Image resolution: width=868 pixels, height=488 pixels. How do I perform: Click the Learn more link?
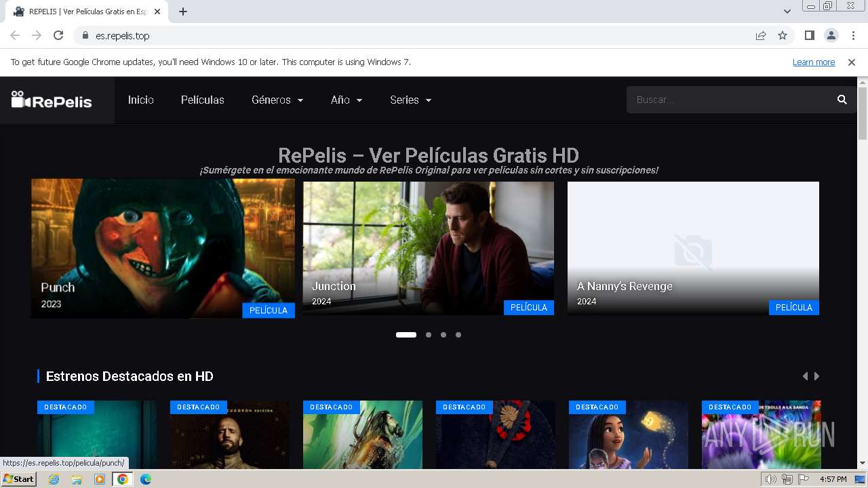[814, 62]
